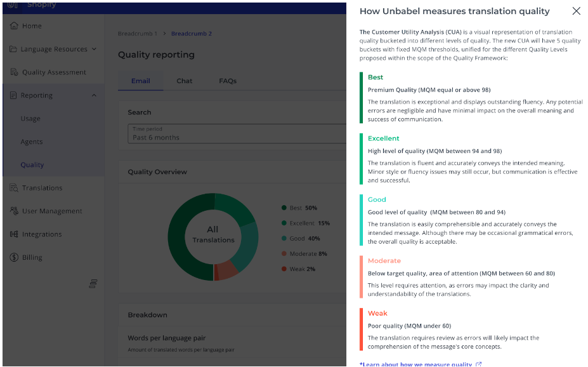Select Quality under Reporting
This screenshot has width=588, height=367.
pyautogui.click(x=32, y=164)
